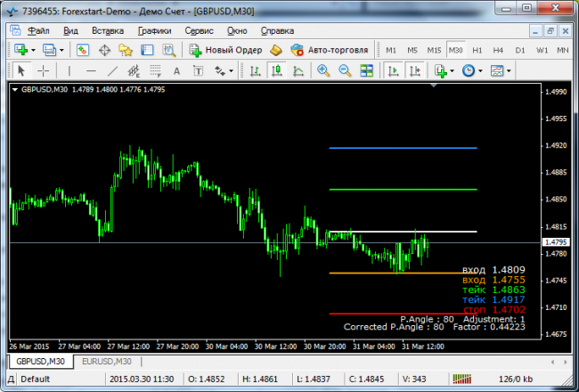
Task: Expand the new chart dropdown arrow
Action: pyautogui.click(x=33, y=49)
